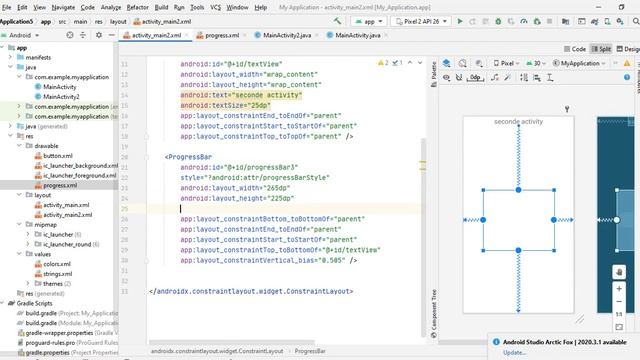This screenshot has height=360, width=640.
Task: Open the Refactor menu
Action: [138, 7]
